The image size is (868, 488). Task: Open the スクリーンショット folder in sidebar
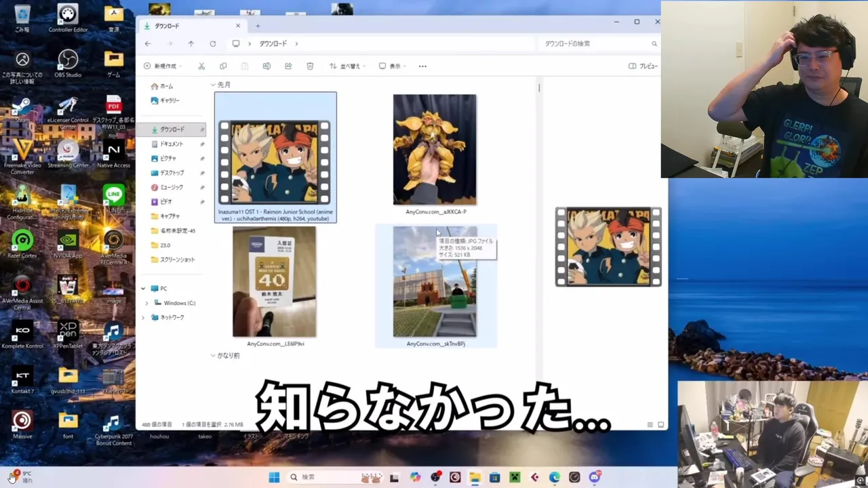173,260
